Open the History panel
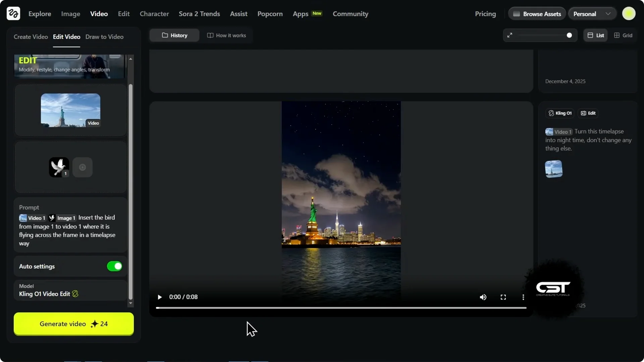Screen dimensions: 644x362 tap(174, 35)
